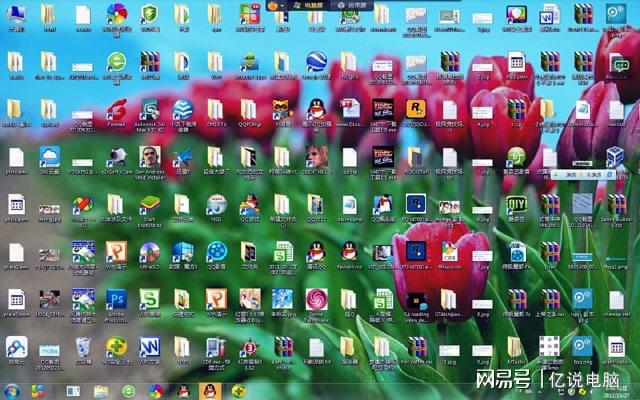Launch the Autodesk 3ds Max shortcut
This screenshot has width=640, height=400.
pos(149,109)
